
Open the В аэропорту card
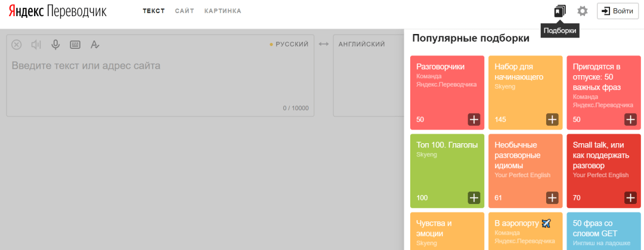point(525,231)
